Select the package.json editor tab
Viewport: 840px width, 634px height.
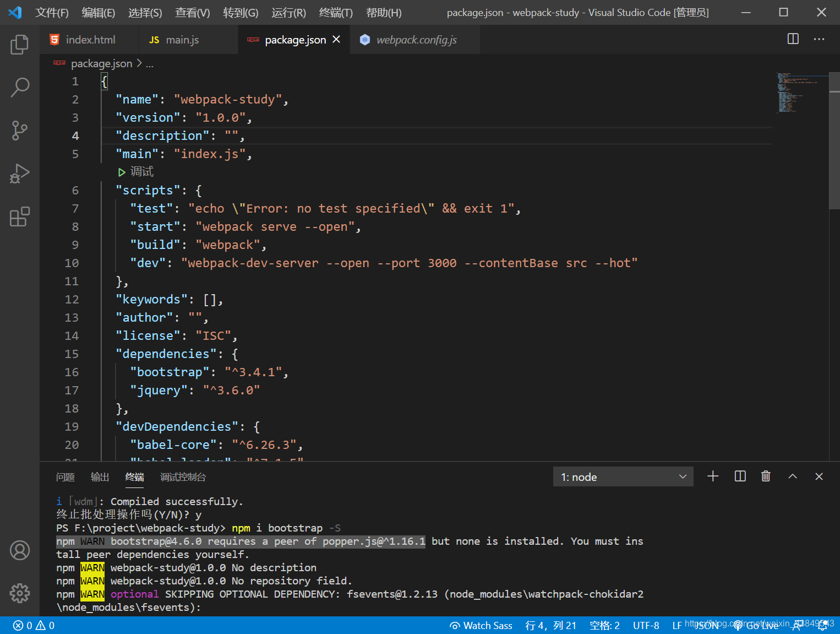click(x=294, y=40)
